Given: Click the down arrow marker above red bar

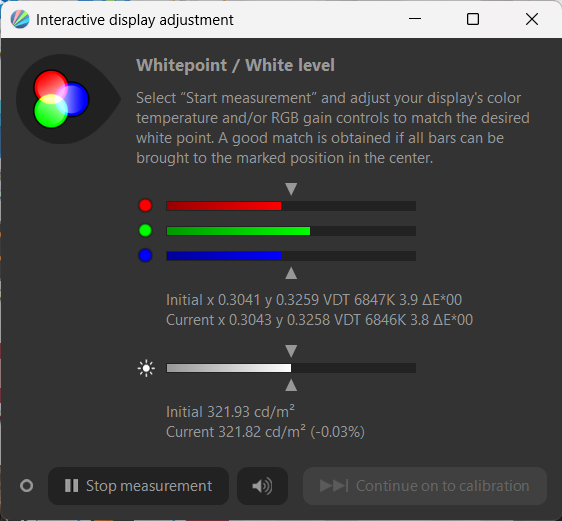Looking at the screenshot, I should 291,188.
